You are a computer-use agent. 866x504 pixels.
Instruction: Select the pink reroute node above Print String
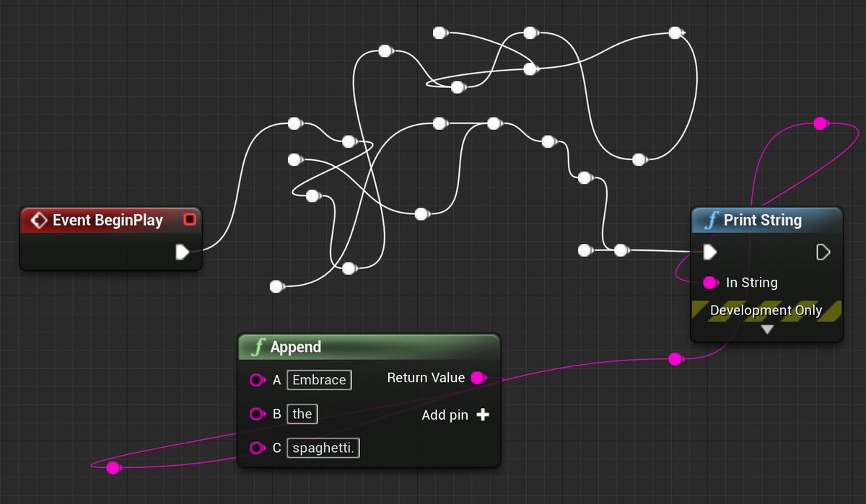pos(821,123)
